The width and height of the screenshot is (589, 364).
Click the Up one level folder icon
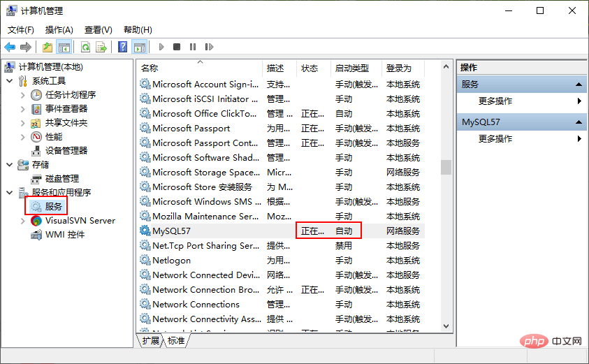(48, 47)
